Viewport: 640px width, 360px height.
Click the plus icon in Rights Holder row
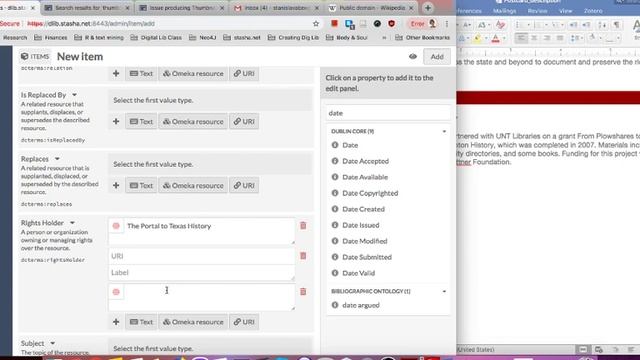[x=116, y=322]
